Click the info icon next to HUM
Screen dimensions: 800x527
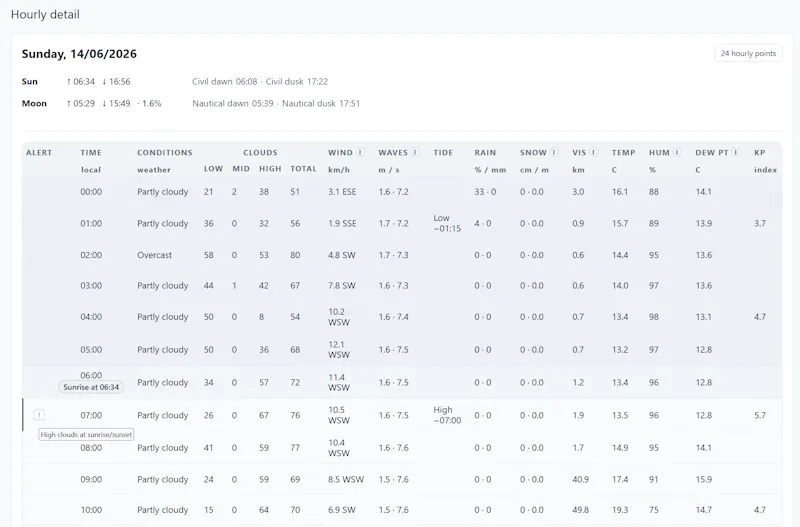tap(677, 153)
